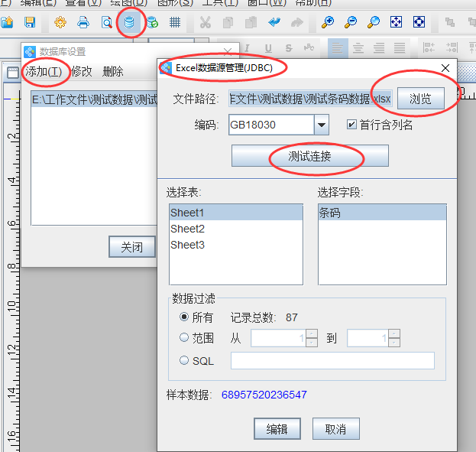Click the 取消 button
This screenshot has height=452, width=476.
[x=335, y=429]
